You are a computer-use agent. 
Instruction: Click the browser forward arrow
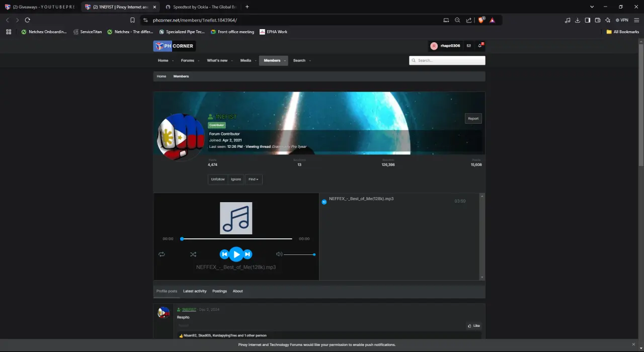[x=17, y=20]
